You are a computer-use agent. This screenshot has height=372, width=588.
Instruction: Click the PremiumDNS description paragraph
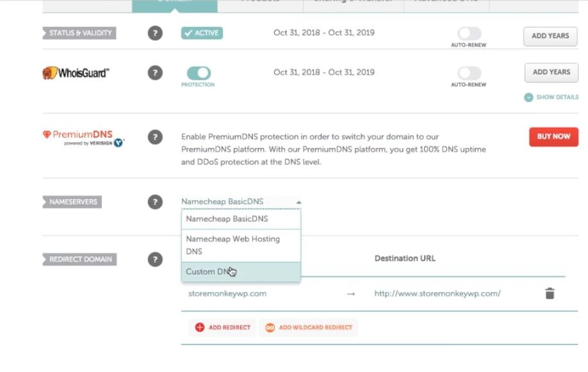coord(333,149)
